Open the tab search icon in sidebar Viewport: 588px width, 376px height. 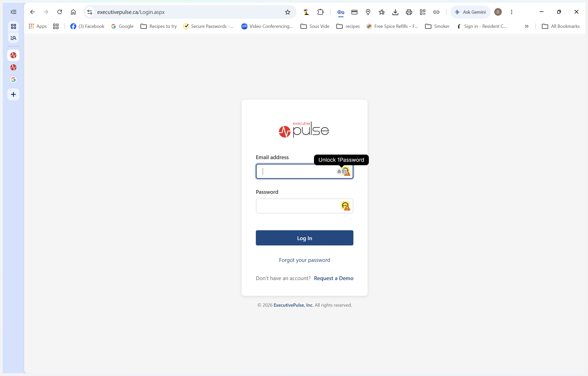point(13,38)
